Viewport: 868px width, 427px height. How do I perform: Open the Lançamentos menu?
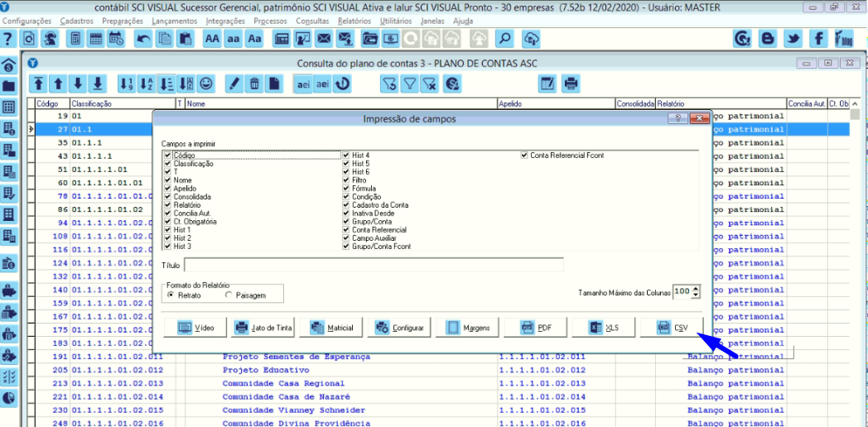[174, 20]
